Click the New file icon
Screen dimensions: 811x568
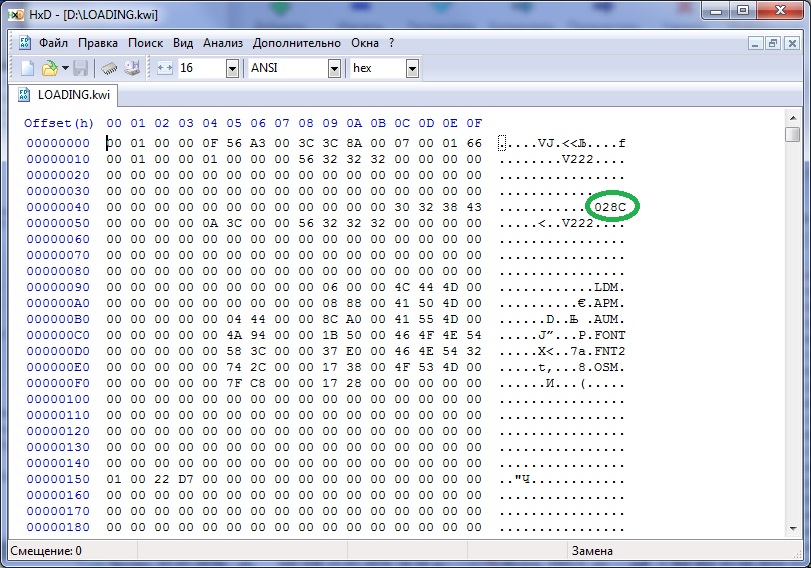coord(27,68)
